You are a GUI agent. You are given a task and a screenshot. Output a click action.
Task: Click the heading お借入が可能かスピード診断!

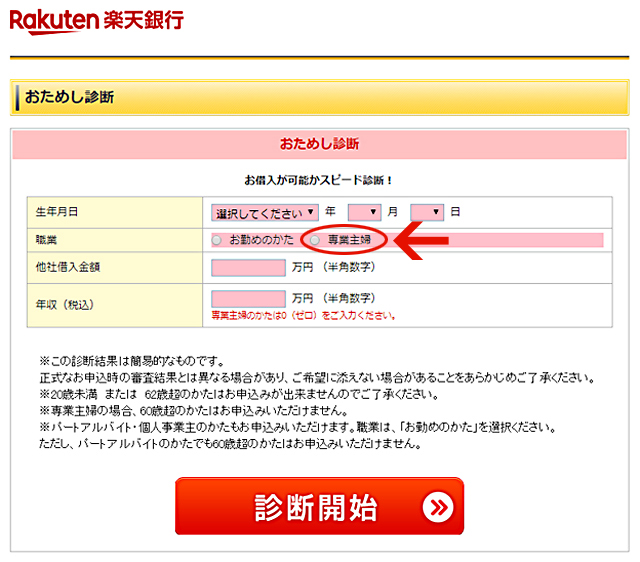(318, 180)
